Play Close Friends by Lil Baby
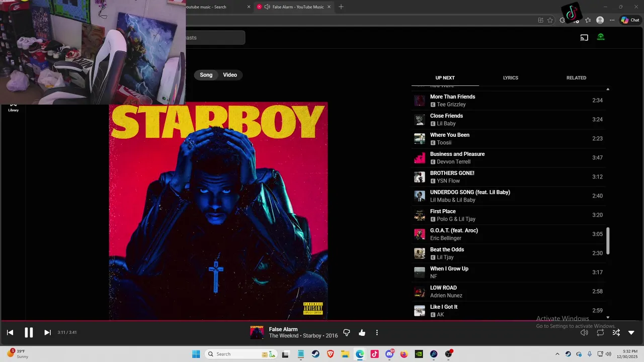This screenshot has width=644, height=362. [508, 120]
